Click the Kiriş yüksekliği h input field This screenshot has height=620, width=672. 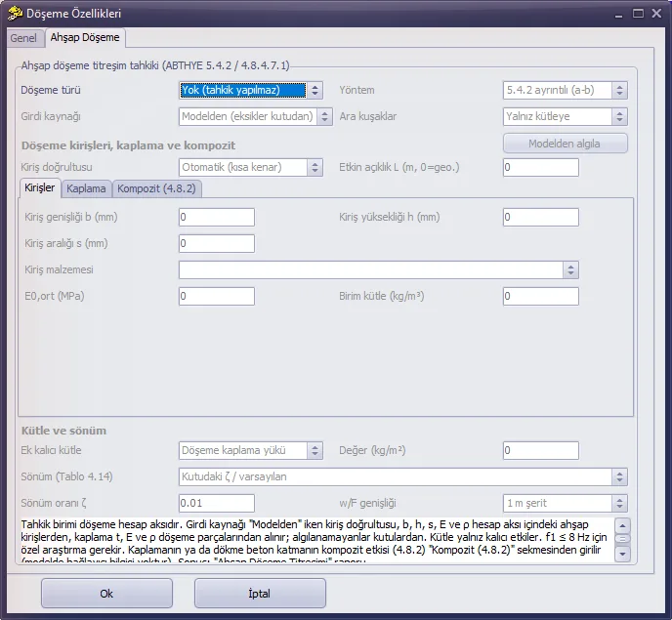541,217
